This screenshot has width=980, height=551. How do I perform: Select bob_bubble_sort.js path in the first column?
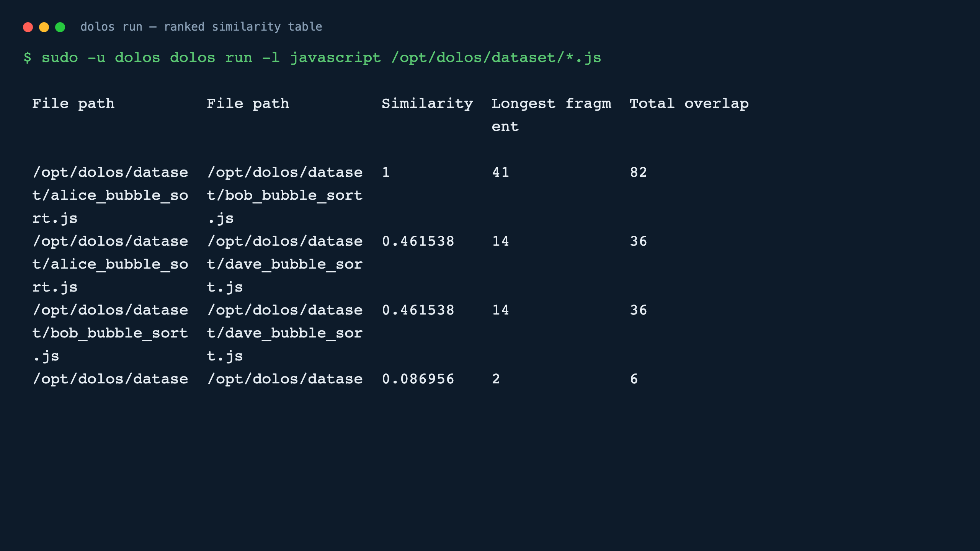[110, 333]
